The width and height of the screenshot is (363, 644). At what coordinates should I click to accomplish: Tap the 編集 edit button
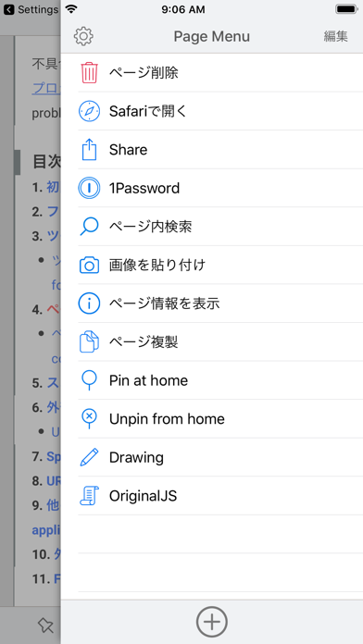335,37
